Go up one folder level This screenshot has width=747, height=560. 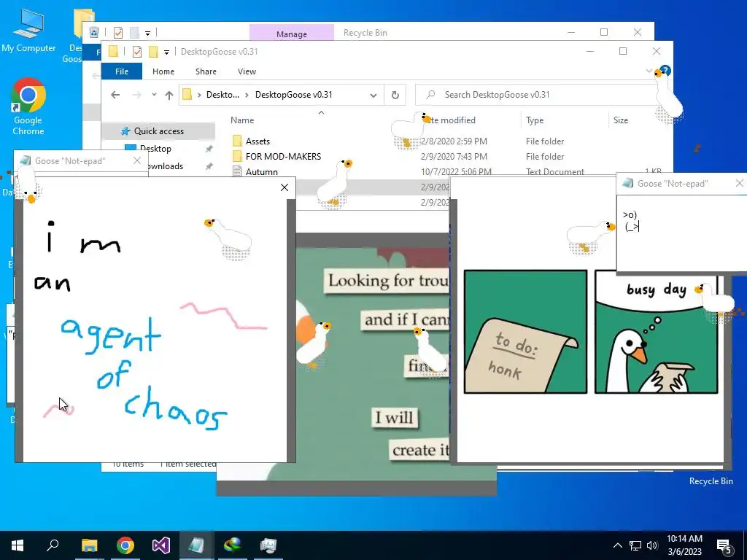[x=169, y=95]
